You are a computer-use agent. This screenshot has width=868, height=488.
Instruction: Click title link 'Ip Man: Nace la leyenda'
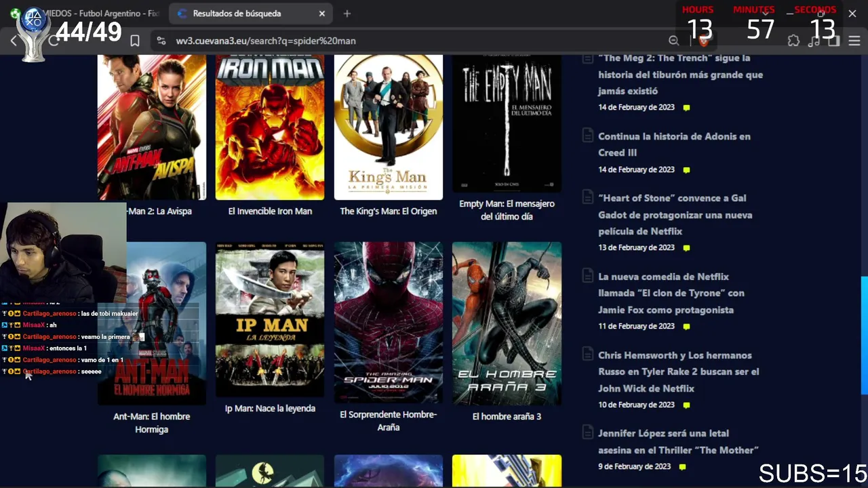point(270,409)
